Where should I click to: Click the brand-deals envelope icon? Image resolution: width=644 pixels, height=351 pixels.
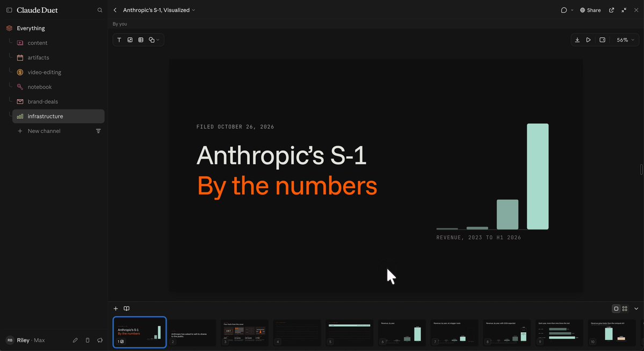pos(20,102)
